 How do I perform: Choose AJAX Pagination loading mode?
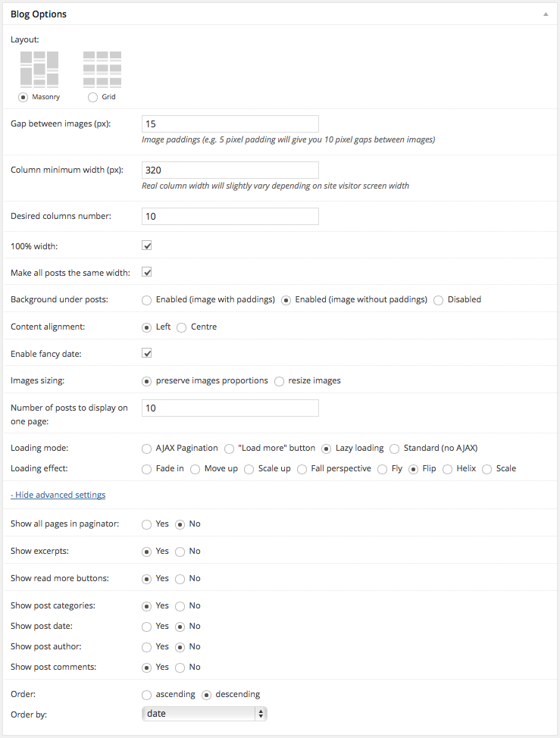(x=147, y=449)
